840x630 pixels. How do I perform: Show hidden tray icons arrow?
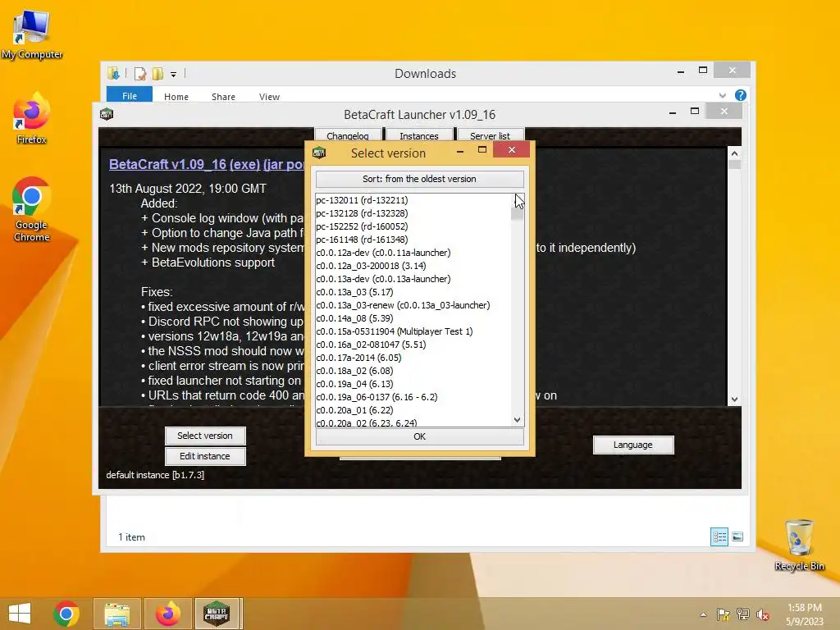tap(703, 614)
